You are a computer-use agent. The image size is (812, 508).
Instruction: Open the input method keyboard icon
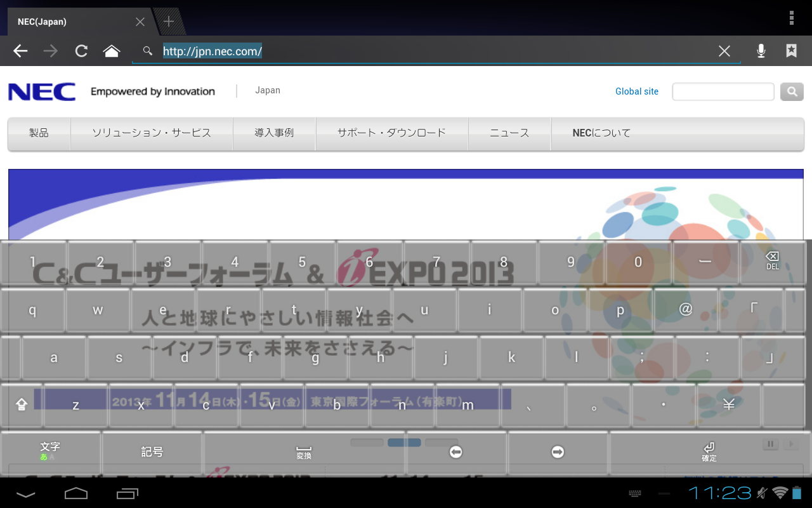(634, 493)
